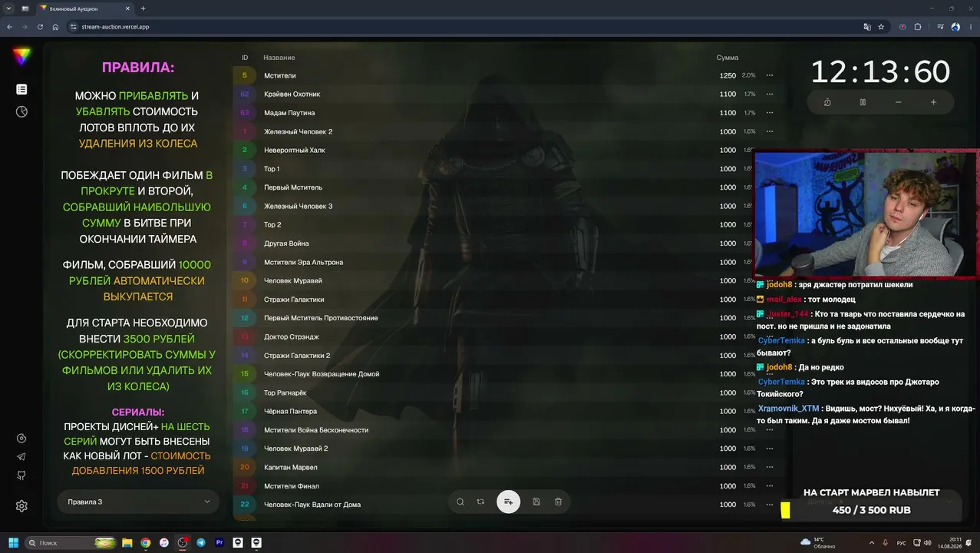Open the Telegram link in sidebar

(x=21, y=457)
